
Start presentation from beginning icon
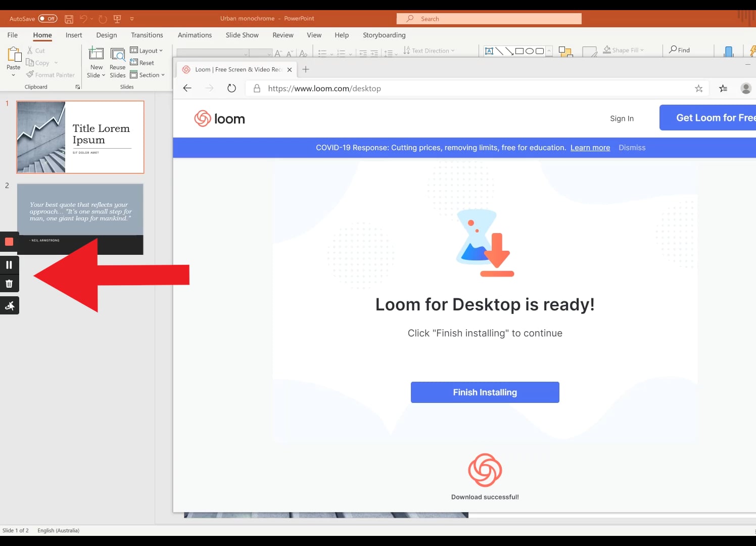pyautogui.click(x=117, y=19)
